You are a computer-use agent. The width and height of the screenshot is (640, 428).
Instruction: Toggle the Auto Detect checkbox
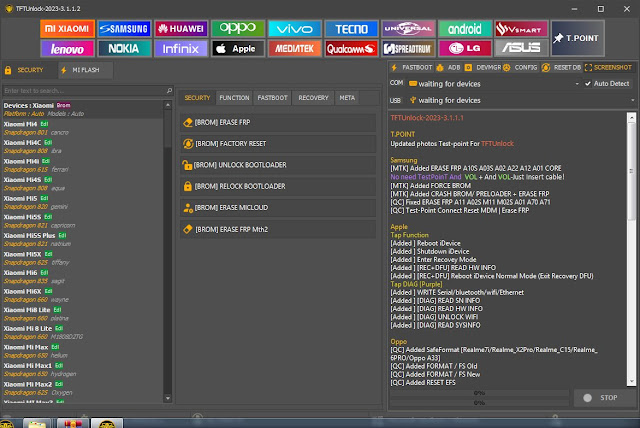[x=588, y=84]
